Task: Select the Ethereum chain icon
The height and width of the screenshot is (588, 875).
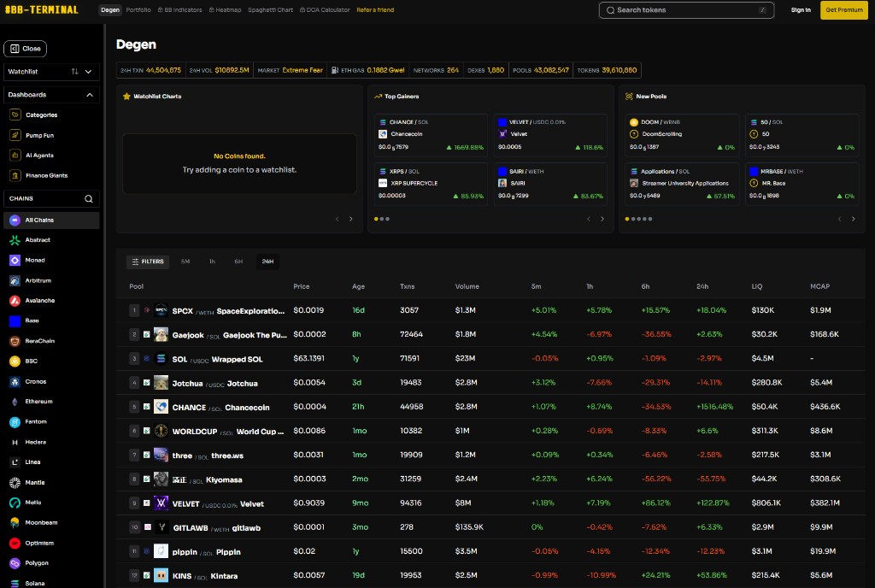Action: click(15, 402)
